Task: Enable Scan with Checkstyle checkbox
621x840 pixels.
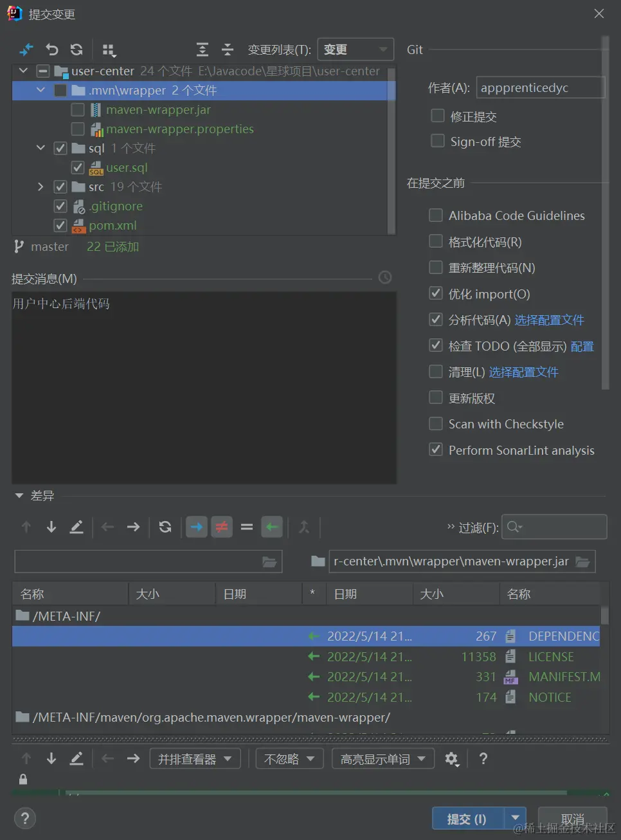Action: pyautogui.click(x=436, y=423)
